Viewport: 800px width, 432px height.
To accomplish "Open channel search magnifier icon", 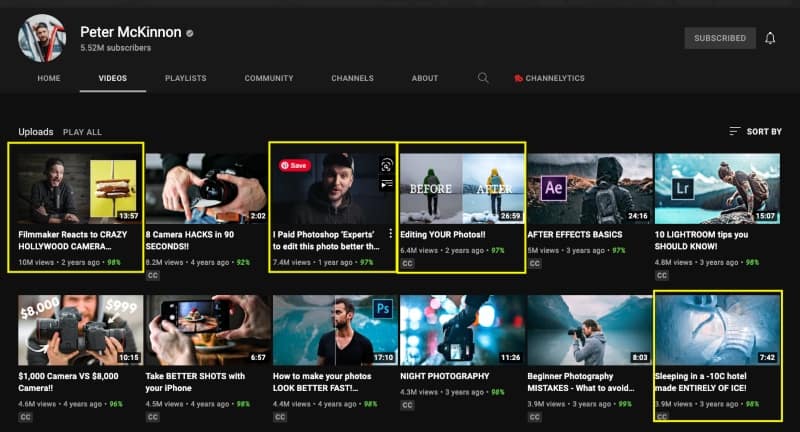I will click(483, 78).
